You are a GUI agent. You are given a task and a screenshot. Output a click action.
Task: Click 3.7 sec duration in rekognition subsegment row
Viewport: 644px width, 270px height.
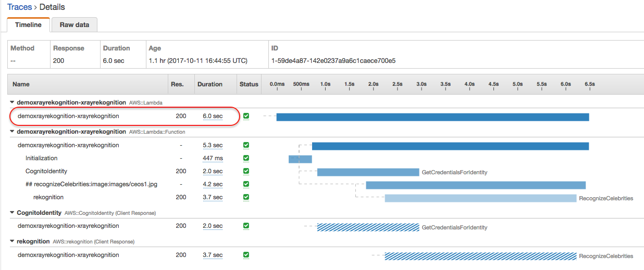pyautogui.click(x=213, y=197)
